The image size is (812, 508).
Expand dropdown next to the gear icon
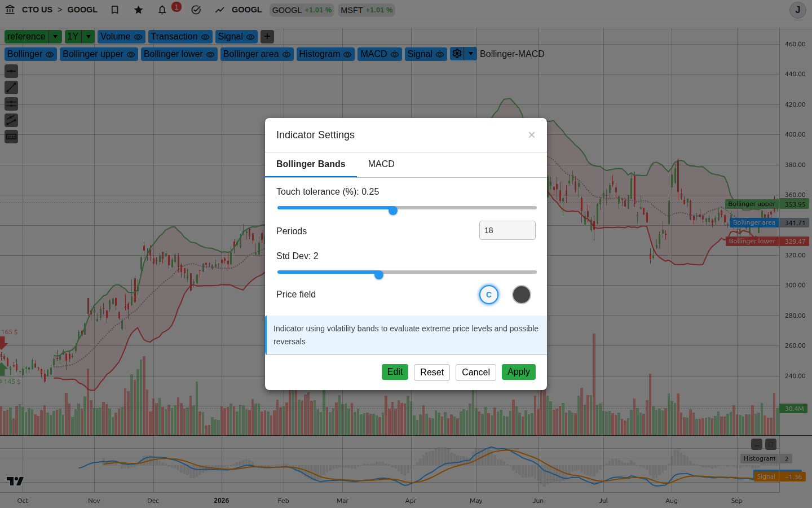coord(471,54)
